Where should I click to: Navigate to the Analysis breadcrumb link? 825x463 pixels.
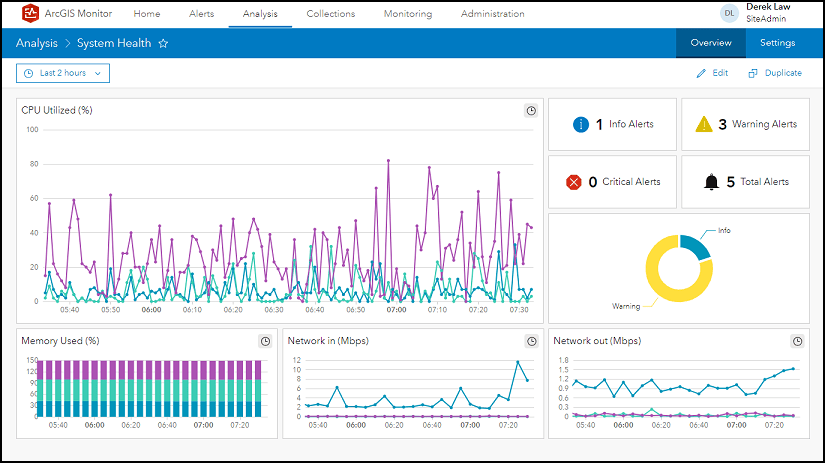tap(36, 44)
